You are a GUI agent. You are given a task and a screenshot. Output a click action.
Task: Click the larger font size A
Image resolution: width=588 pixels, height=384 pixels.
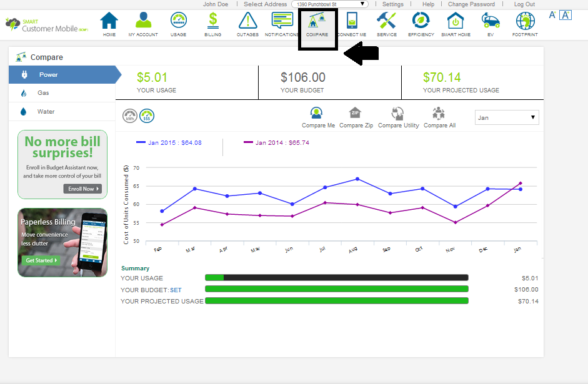point(566,15)
